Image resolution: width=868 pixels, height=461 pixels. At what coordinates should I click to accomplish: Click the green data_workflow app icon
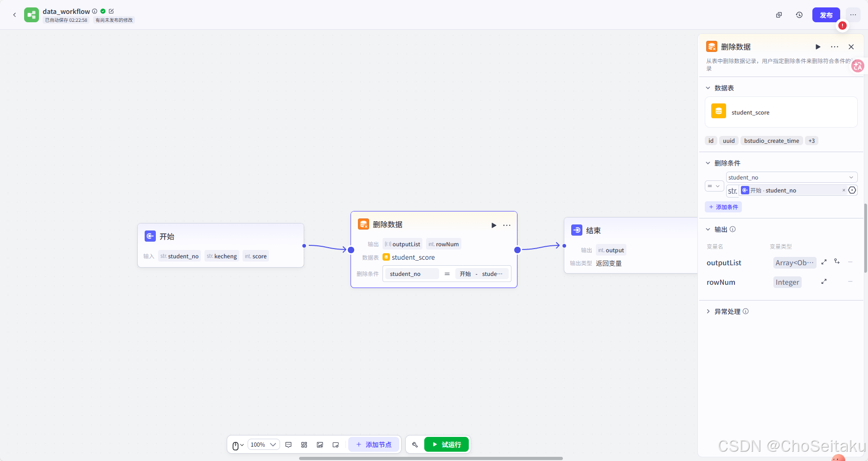click(32, 15)
